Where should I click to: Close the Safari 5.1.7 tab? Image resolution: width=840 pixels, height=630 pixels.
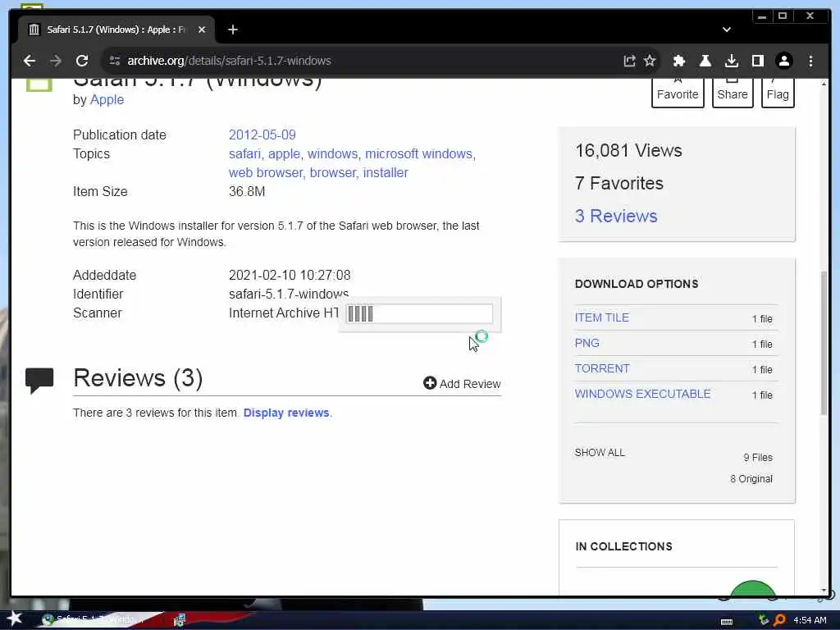point(202,30)
